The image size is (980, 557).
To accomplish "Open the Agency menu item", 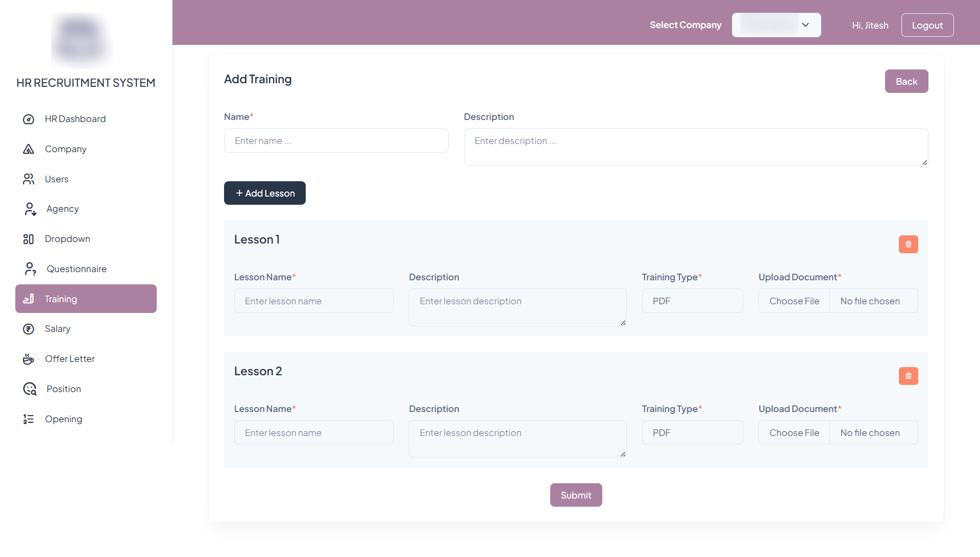I will [x=86, y=209].
